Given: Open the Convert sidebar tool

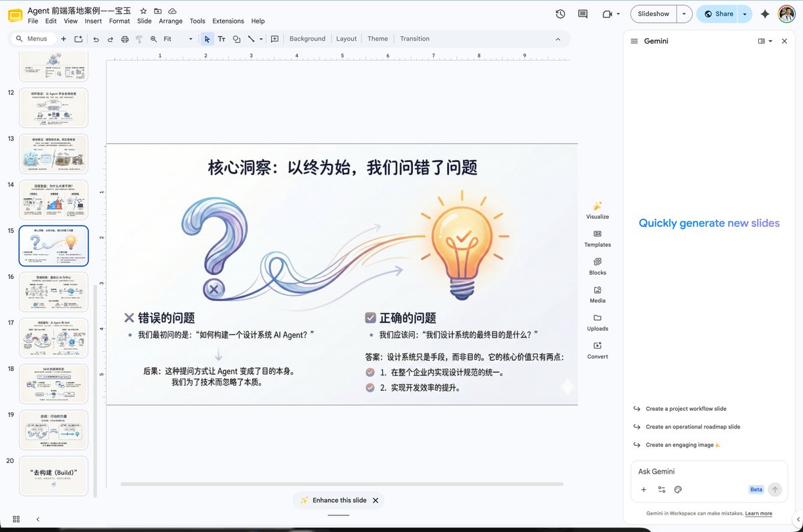Looking at the screenshot, I should 598,350.
